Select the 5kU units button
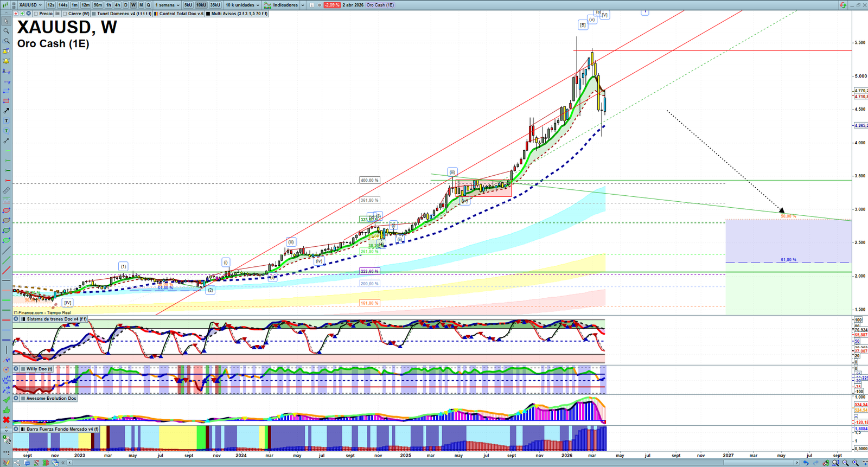This screenshot has height=467, width=868. (188, 5)
